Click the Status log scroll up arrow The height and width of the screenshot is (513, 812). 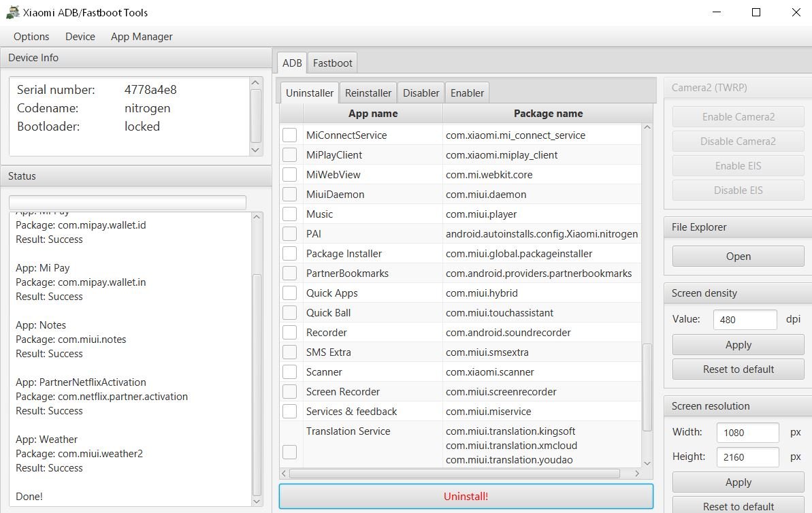click(x=257, y=217)
